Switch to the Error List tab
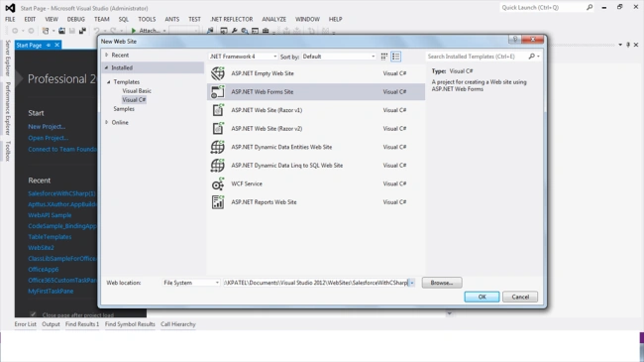The image size is (644, 362). coord(26,324)
